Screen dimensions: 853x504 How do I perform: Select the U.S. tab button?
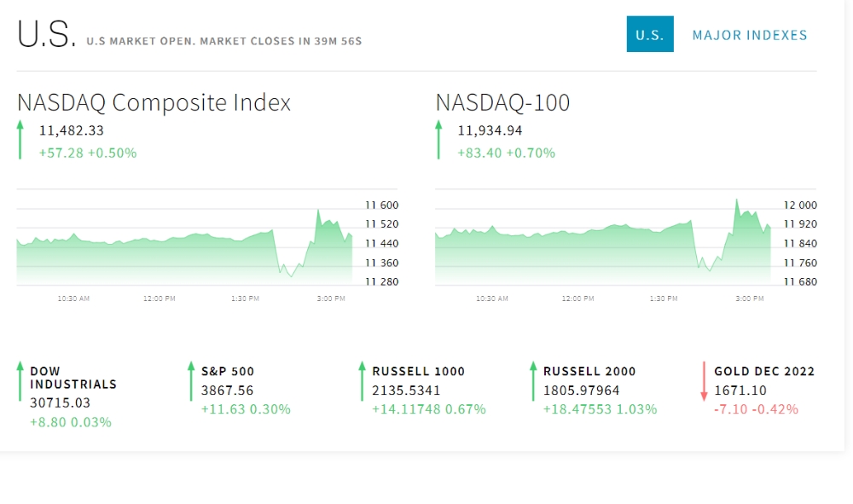point(650,34)
